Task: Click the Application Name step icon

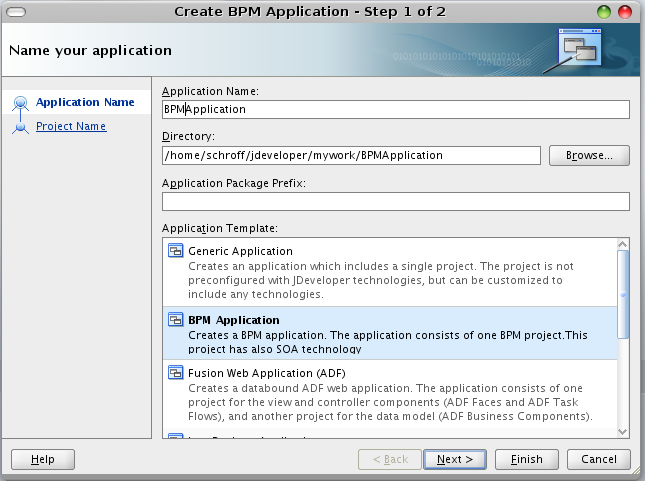Action: (20, 103)
